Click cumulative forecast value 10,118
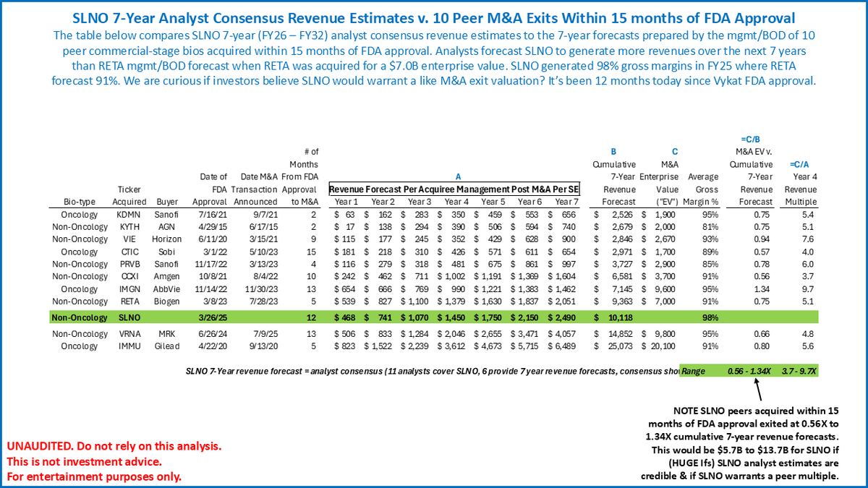Screen dimensions: 868x488 [623, 318]
